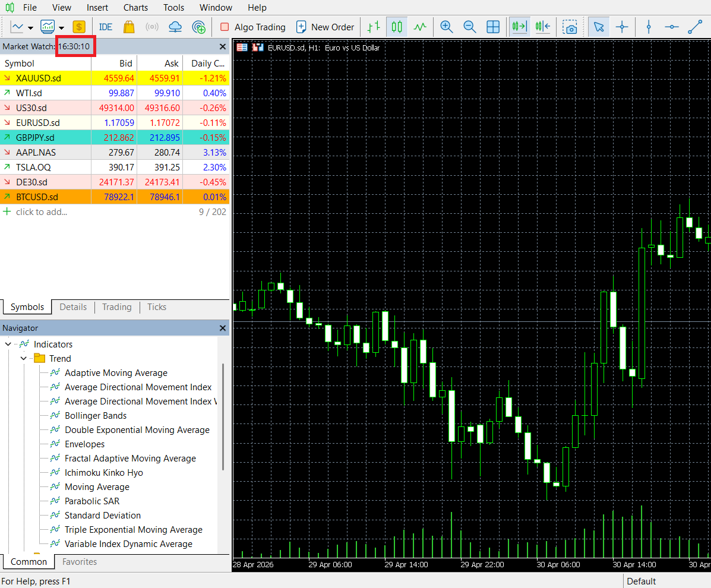This screenshot has width=711, height=588.
Task: Click the radar with green plus icon
Action: pyautogui.click(x=198, y=27)
